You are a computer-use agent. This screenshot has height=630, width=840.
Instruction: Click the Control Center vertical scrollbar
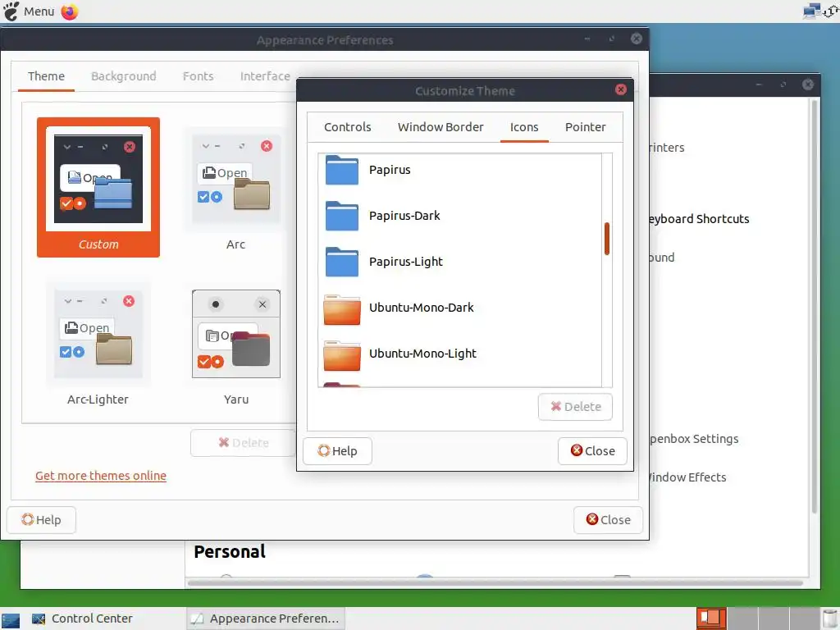pos(815,305)
